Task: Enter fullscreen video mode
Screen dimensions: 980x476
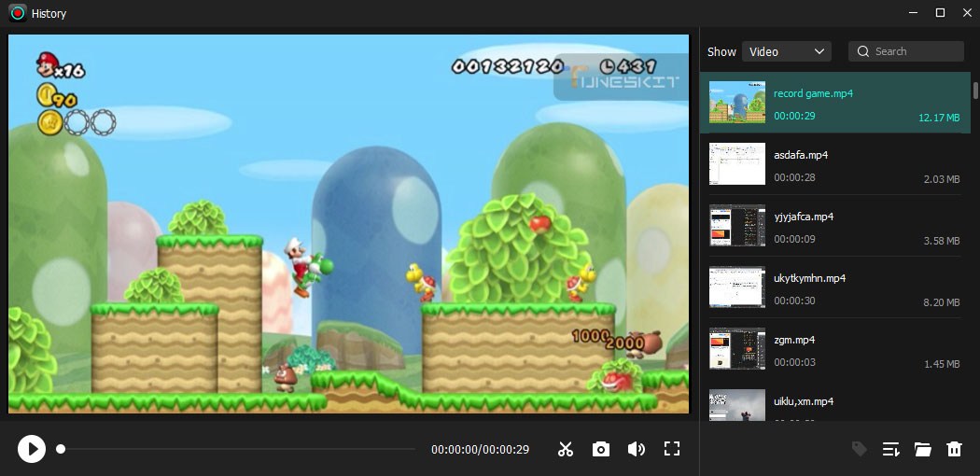Action: (x=672, y=449)
